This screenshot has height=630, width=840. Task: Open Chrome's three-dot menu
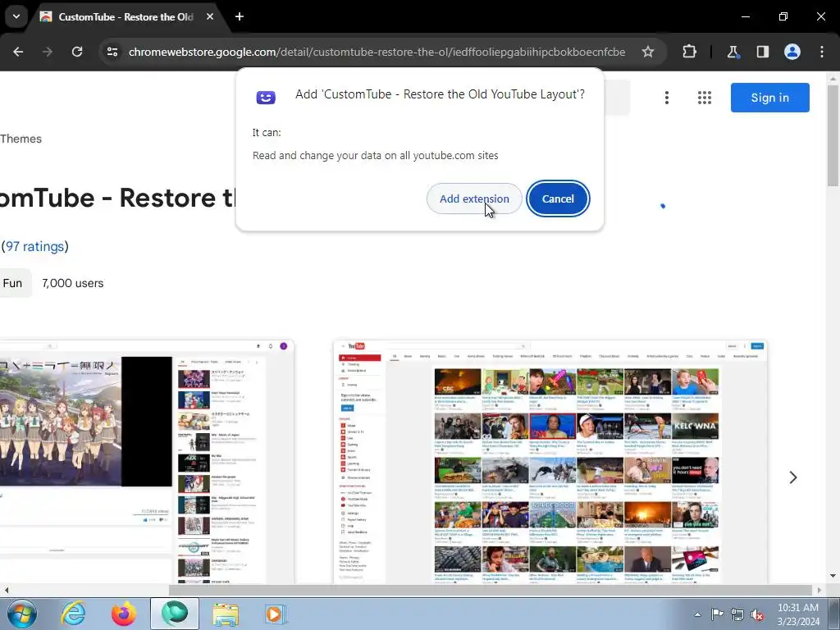[x=822, y=52]
